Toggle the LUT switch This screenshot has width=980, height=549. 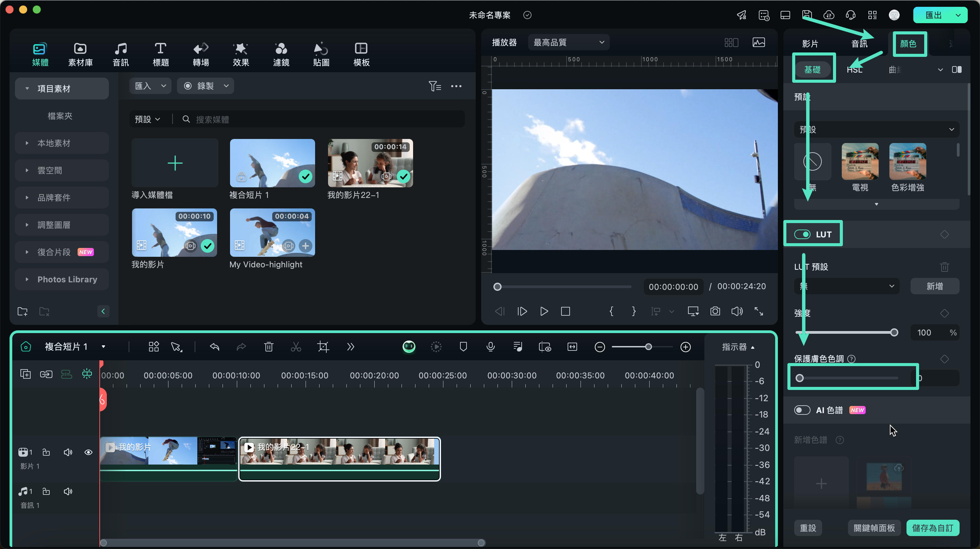click(x=802, y=235)
